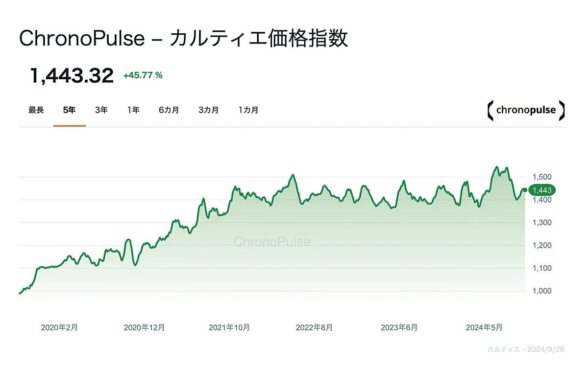Image resolution: width=588 pixels, height=368 pixels.
Task: Click the large price figure 1,443.32
Action: tap(72, 74)
